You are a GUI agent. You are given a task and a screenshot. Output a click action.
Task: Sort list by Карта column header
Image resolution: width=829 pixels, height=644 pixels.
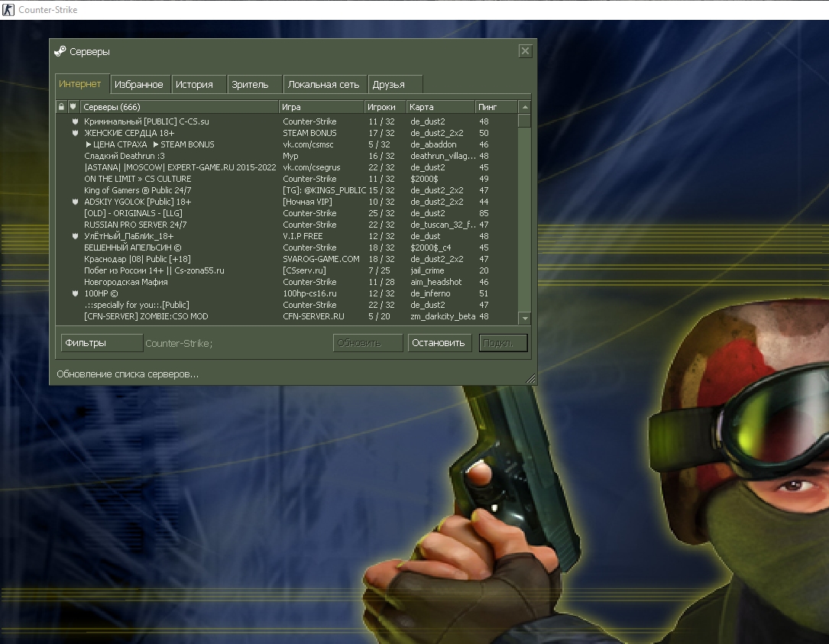tap(440, 107)
